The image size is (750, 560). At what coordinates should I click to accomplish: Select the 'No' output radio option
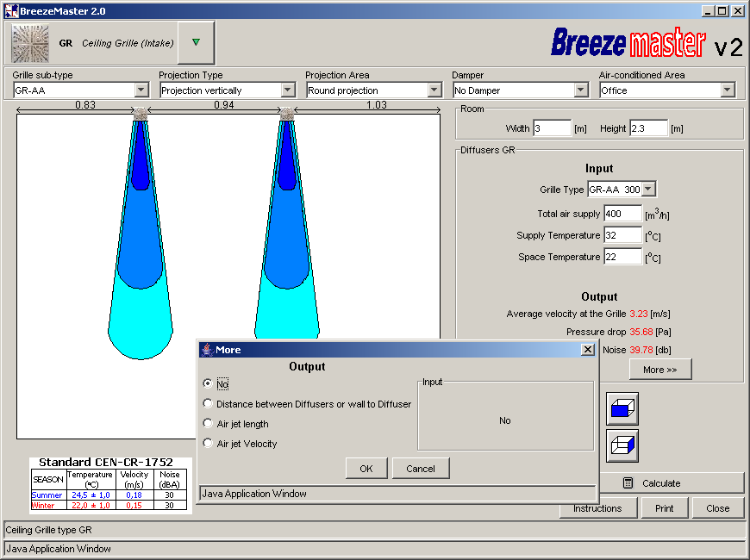point(208,383)
